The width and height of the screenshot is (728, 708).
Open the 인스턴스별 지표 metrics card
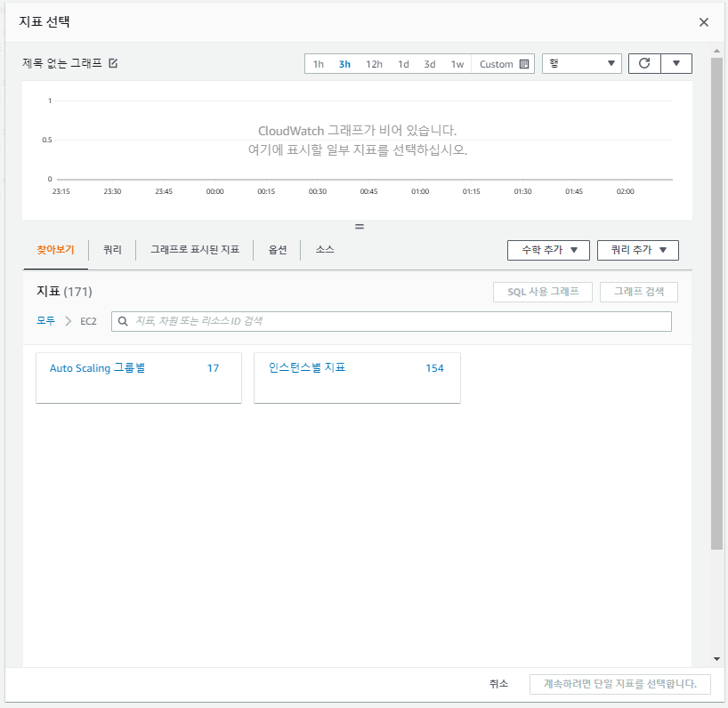click(357, 378)
